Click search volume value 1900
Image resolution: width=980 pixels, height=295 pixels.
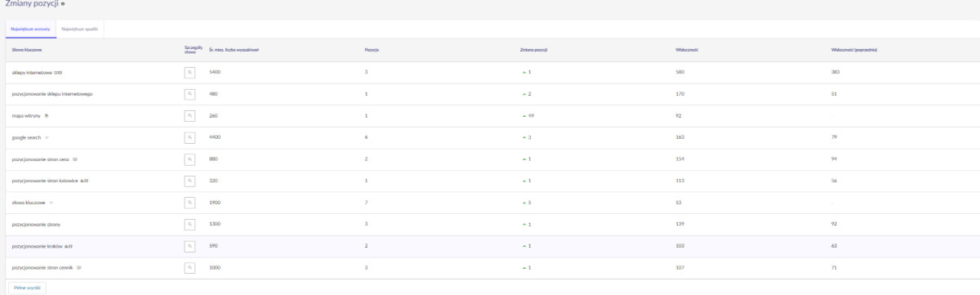pos(215,202)
